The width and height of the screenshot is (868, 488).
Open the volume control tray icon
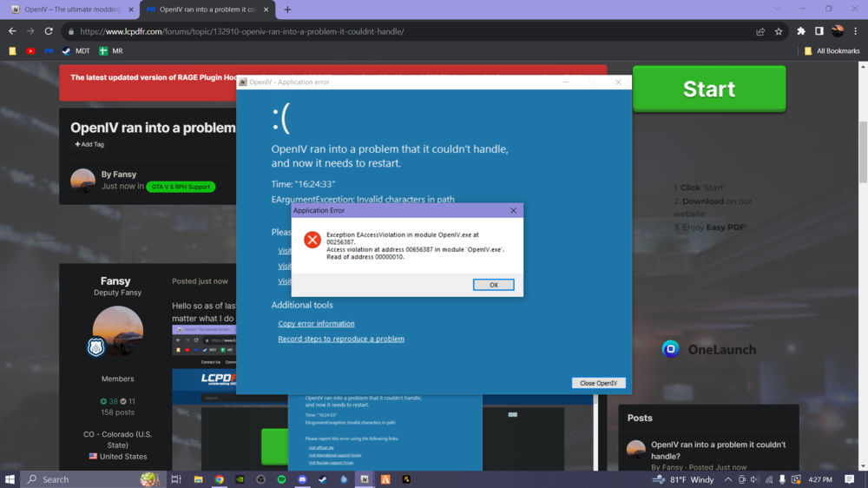[755, 479]
